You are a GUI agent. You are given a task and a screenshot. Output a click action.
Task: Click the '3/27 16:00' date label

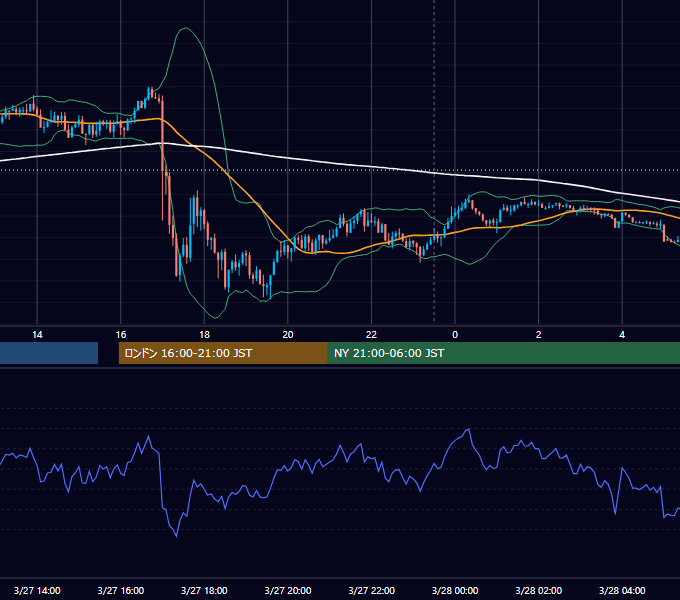point(121,590)
